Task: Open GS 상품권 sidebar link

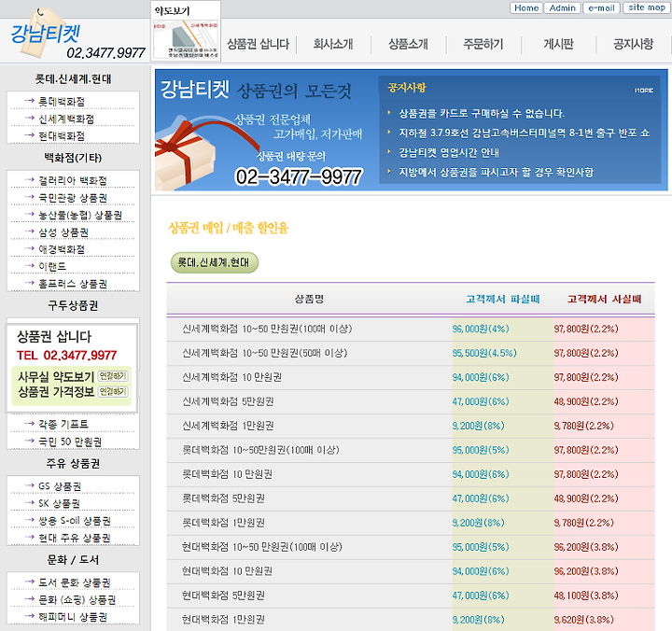Action: [x=60, y=486]
